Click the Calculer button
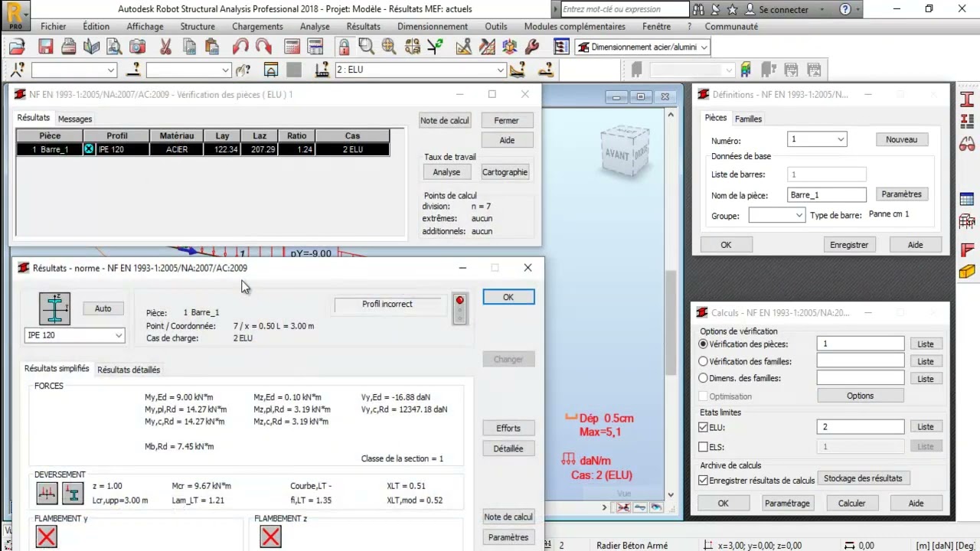The height and width of the screenshot is (551, 980). [x=851, y=504]
